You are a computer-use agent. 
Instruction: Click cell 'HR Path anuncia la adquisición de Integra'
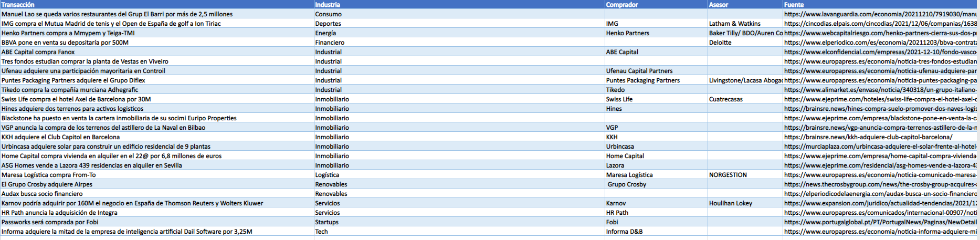pos(157,213)
